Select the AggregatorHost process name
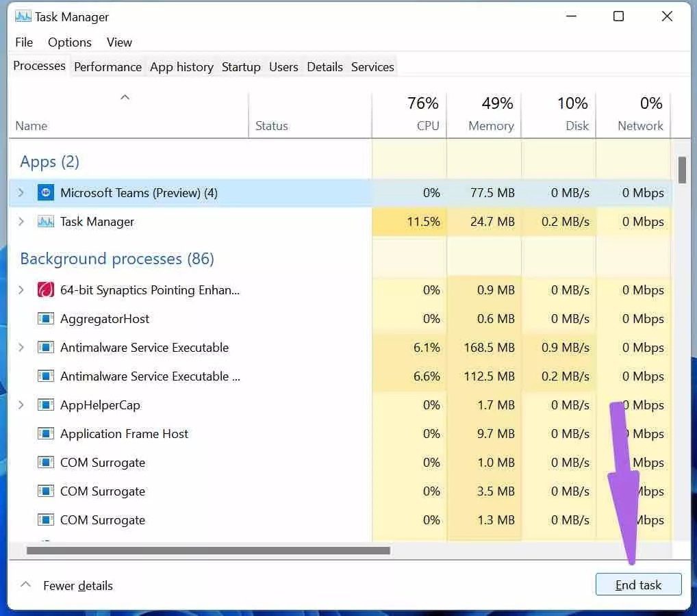 105,319
